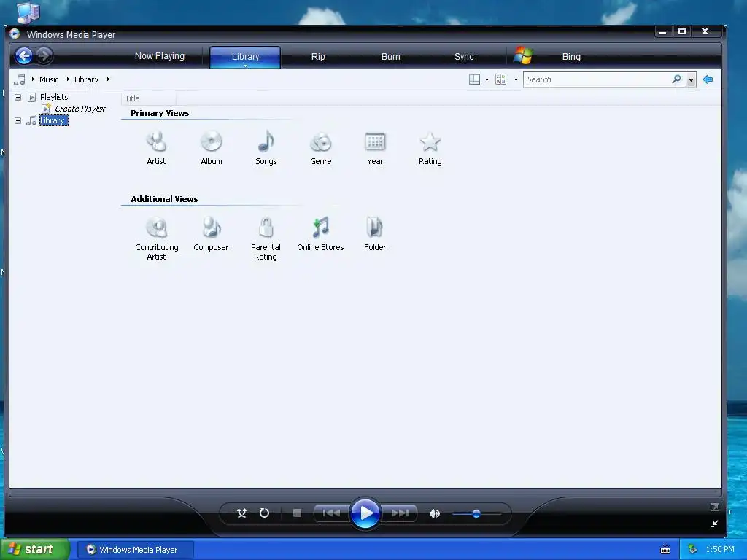Open the Windows Start menu
The width and height of the screenshot is (747, 560).
click(35, 550)
